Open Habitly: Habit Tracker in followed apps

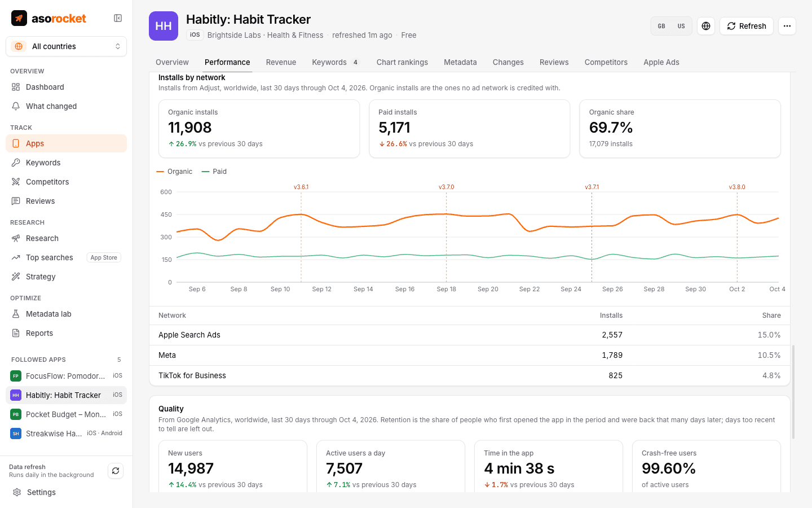66,395
